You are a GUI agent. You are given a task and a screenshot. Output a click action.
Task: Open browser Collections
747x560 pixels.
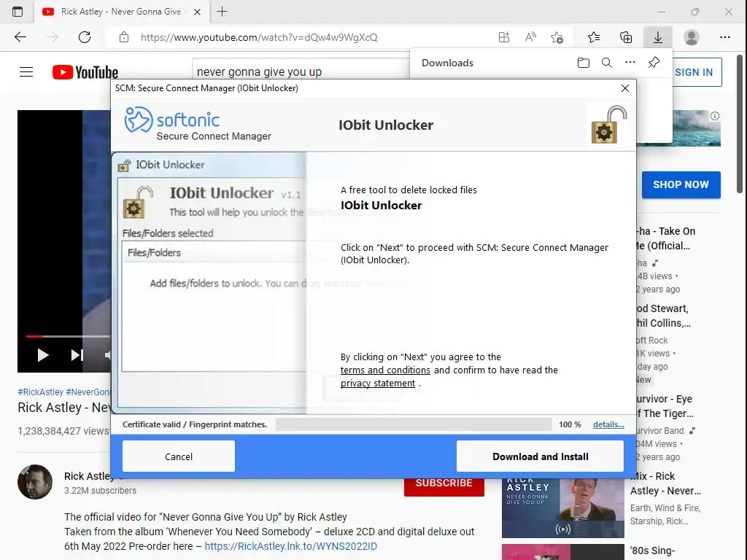(625, 37)
